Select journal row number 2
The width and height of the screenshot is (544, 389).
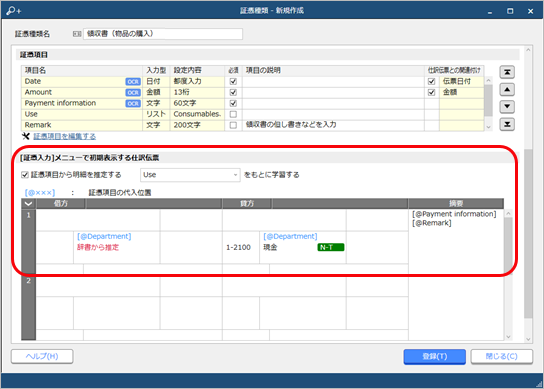point(28,307)
